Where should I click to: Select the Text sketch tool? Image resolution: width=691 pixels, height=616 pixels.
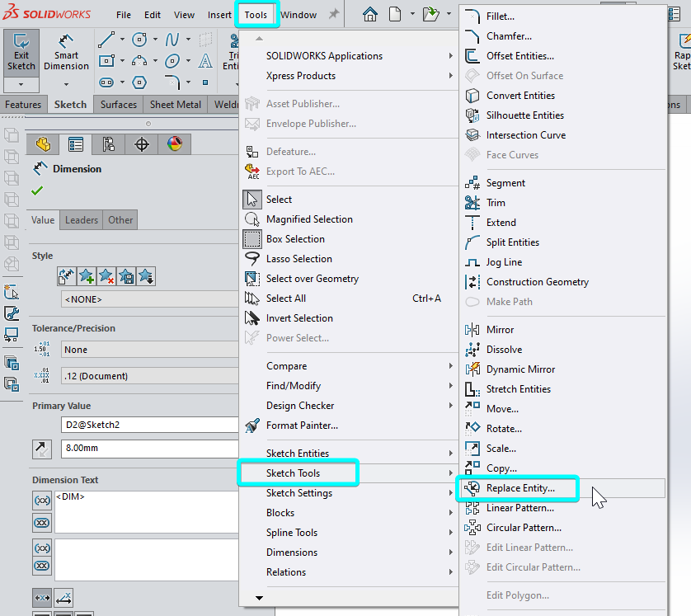coord(205,61)
